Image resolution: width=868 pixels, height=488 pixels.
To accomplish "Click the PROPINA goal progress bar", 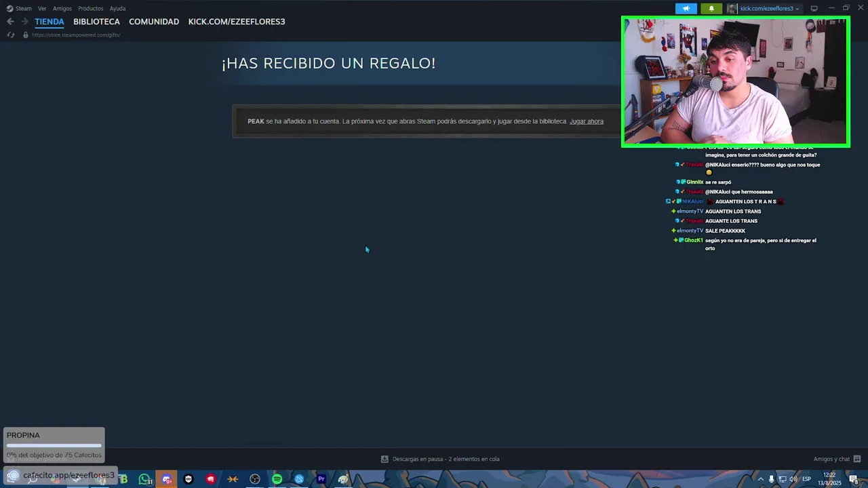I will (54, 445).
